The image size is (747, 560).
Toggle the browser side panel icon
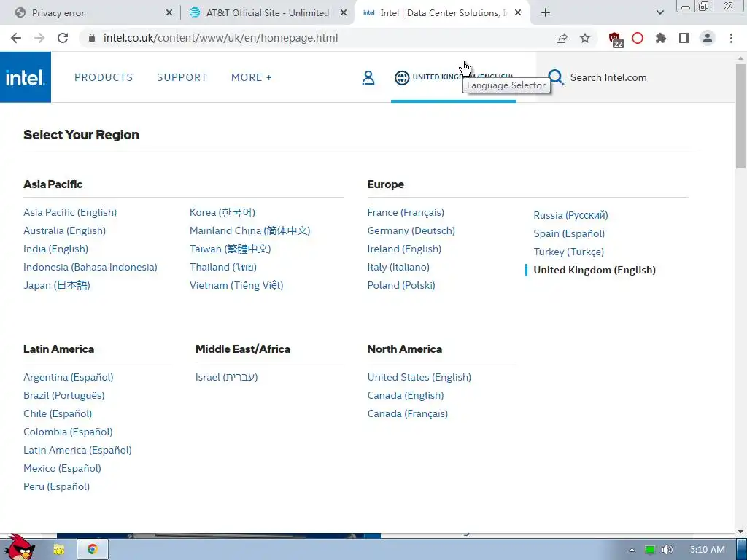[x=684, y=38]
